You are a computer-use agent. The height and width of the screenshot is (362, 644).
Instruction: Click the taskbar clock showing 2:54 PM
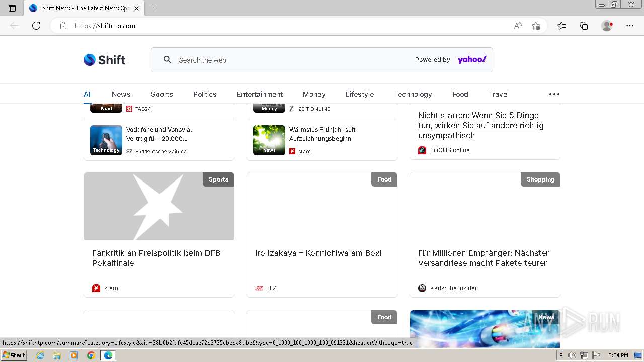(x=618, y=355)
